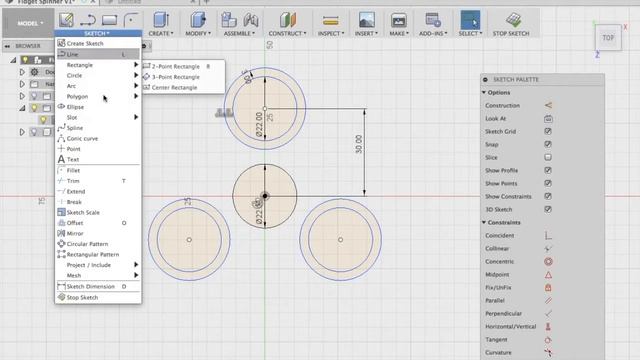Image resolution: width=640 pixels, height=360 pixels.
Task: Click the Modify press pull icon
Action: tap(198, 20)
